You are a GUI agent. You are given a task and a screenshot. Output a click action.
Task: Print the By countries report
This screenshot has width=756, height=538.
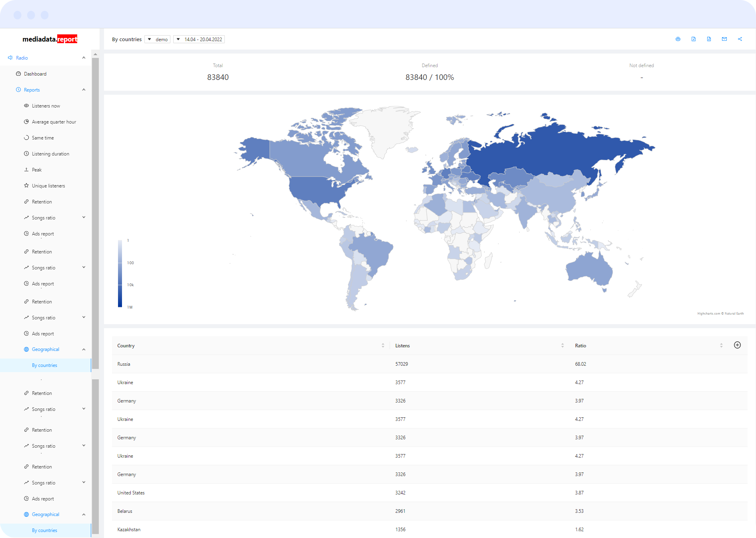coord(678,39)
